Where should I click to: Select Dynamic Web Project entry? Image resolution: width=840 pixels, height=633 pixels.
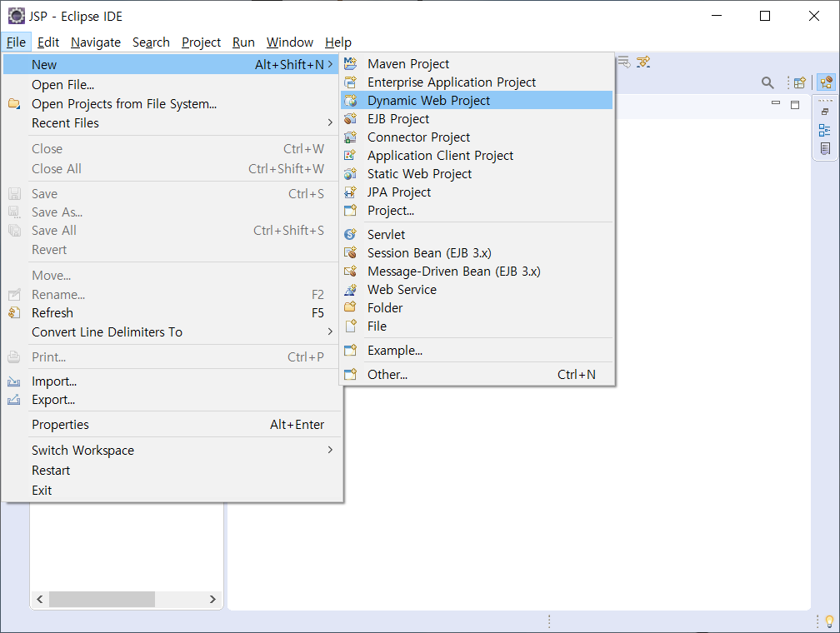click(477, 100)
